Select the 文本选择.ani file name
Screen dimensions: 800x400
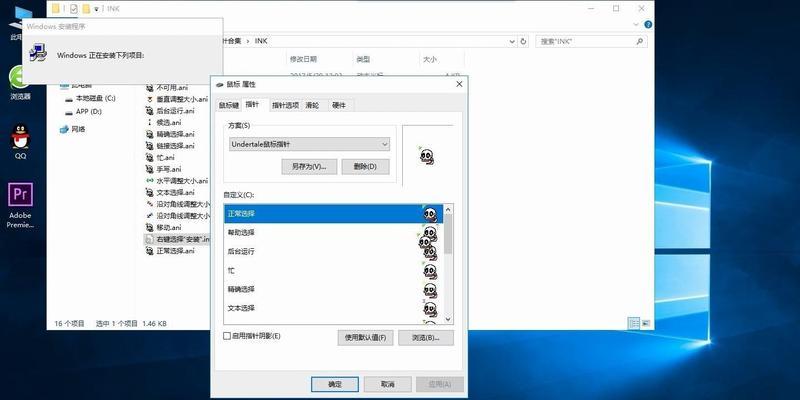point(176,192)
